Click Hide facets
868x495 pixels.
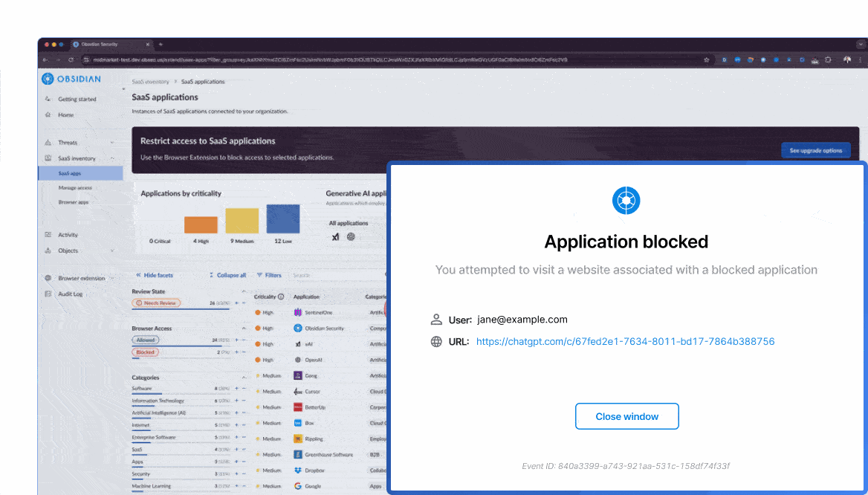pyautogui.click(x=155, y=275)
